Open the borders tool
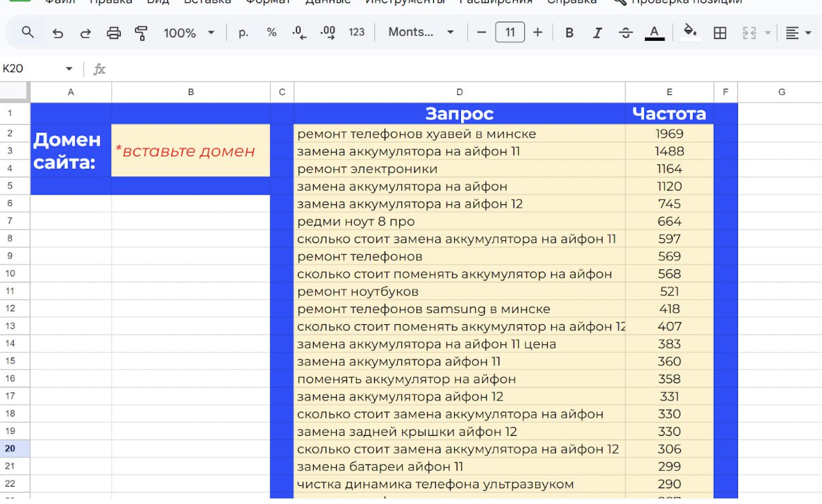 tap(720, 33)
